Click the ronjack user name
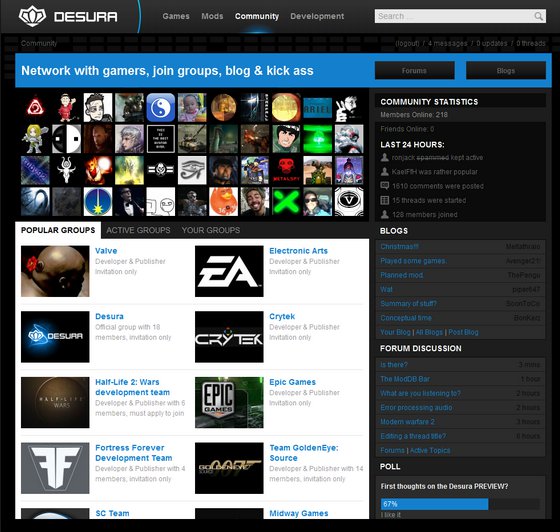This screenshot has width=560, height=532. 403,158
